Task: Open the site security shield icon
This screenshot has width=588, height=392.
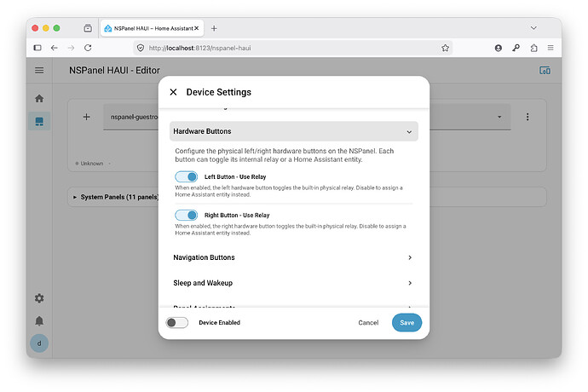Action: pyautogui.click(x=141, y=48)
